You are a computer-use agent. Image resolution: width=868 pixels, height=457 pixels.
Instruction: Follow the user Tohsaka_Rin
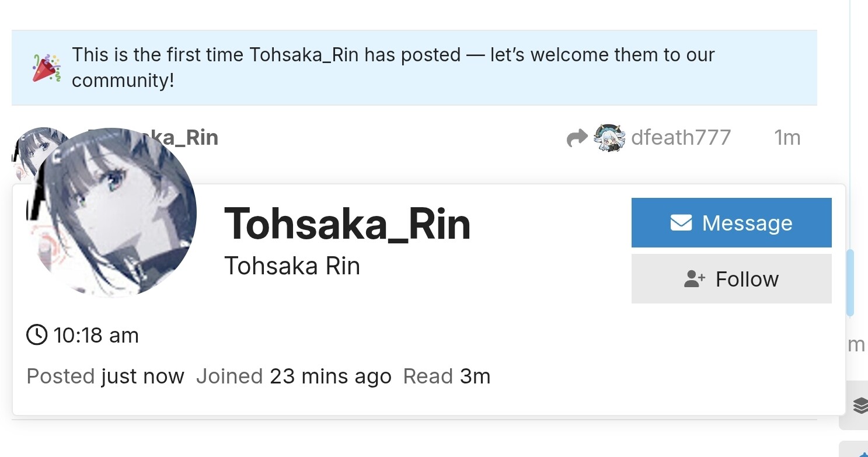click(x=731, y=279)
